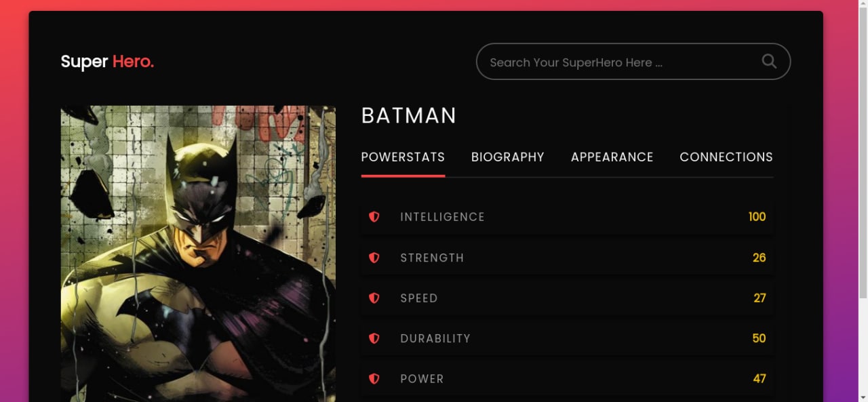Viewport: 868px width, 402px height.
Task: Click the shield icon beside Power
Action: coord(374,379)
